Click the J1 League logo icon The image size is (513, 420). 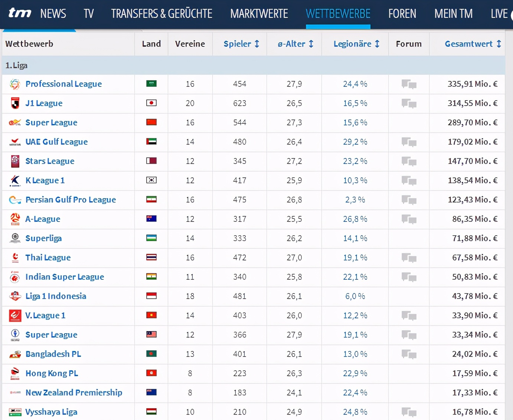(15, 103)
